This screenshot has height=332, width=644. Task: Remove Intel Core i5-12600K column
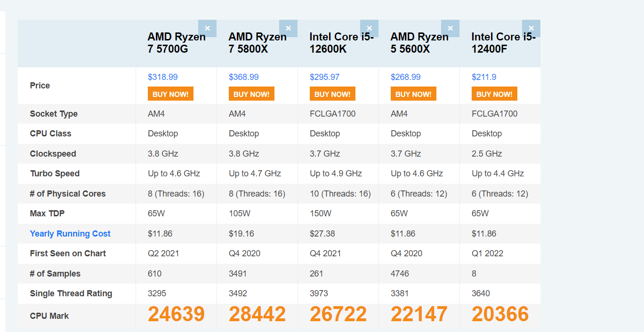pos(370,28)
